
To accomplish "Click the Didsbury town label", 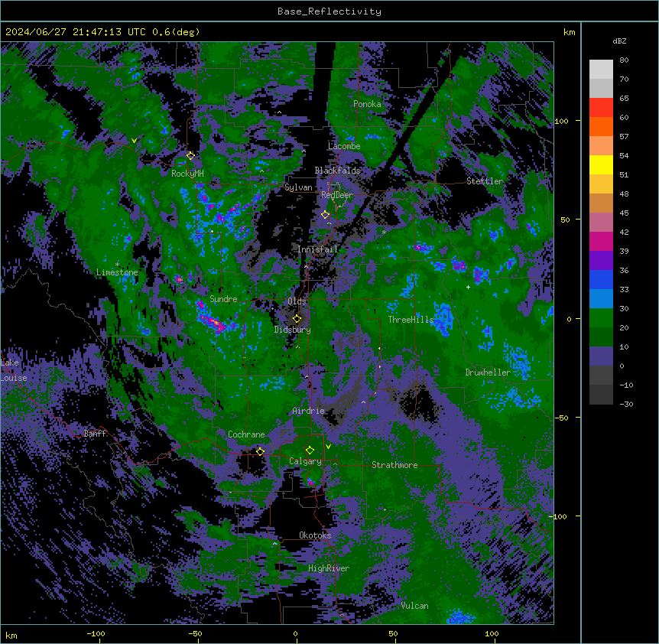I will point(292,330).
